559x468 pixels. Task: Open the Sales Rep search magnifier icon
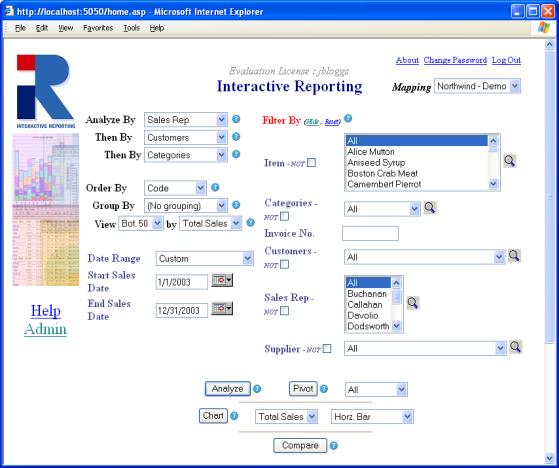click(x=412, y=303)
